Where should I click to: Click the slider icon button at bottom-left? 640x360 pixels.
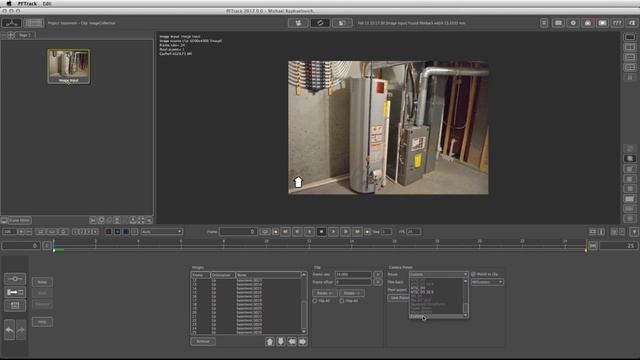(x=15, y=279)
